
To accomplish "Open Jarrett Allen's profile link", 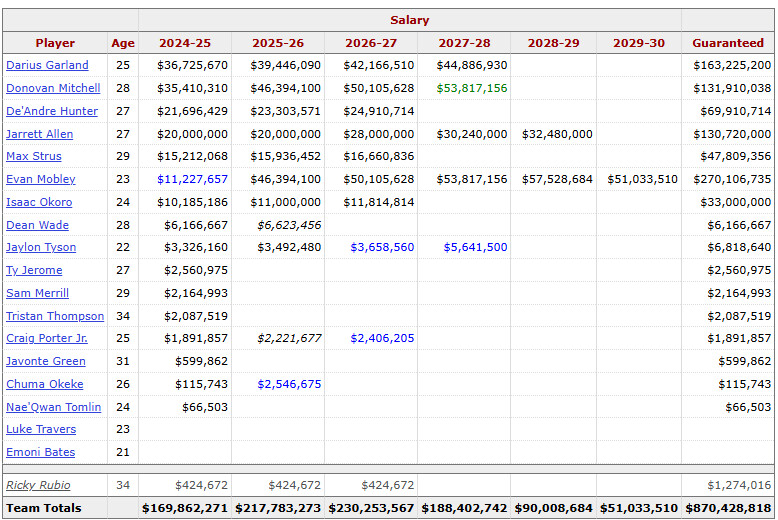I will 39,134.
